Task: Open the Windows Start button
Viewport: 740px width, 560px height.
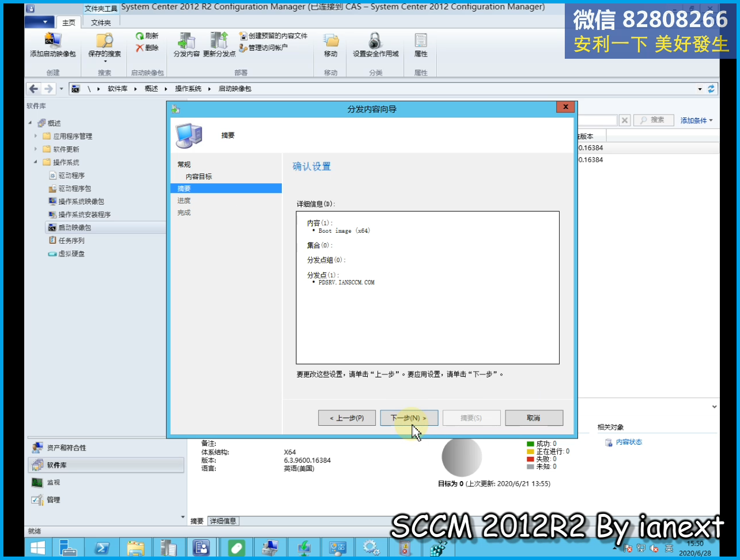Action: point(38,547)
